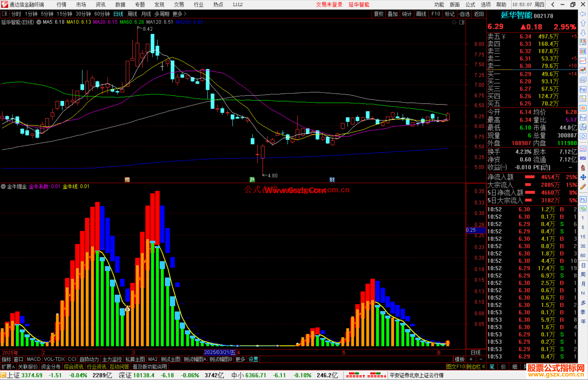This screenshot has width=588, height=380.
Task: Click the 画线 draw line button
Action: click(421, 14)
